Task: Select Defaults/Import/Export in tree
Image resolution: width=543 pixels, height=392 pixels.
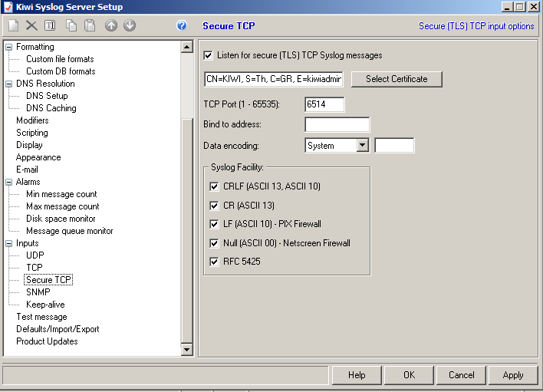Action: (x=58, y=329)
